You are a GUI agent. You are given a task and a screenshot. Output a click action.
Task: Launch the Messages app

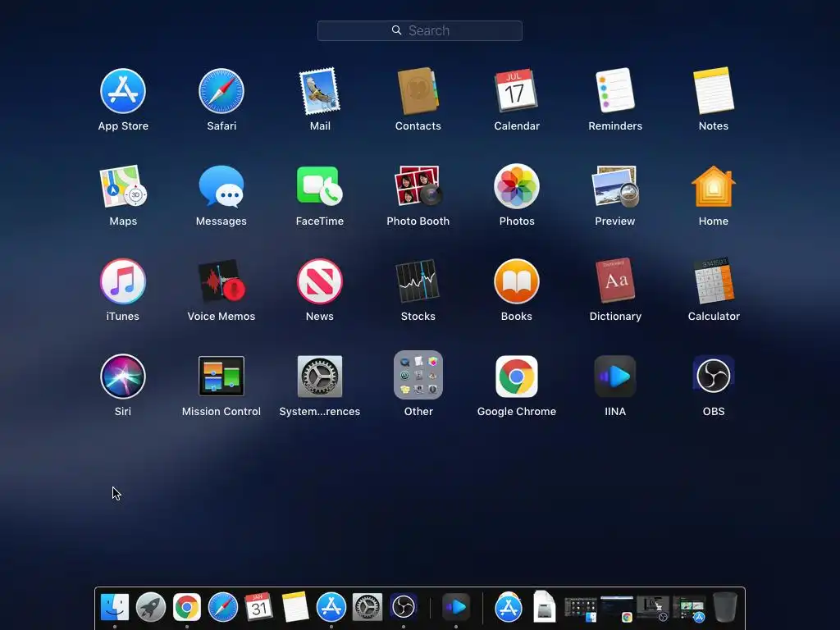coord(221,186)
